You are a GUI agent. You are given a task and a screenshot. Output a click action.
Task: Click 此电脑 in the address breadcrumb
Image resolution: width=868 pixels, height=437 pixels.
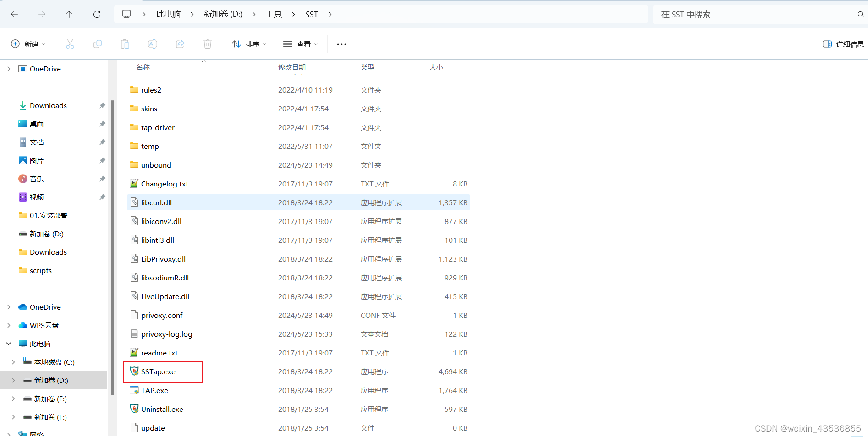tap(168, 14)
